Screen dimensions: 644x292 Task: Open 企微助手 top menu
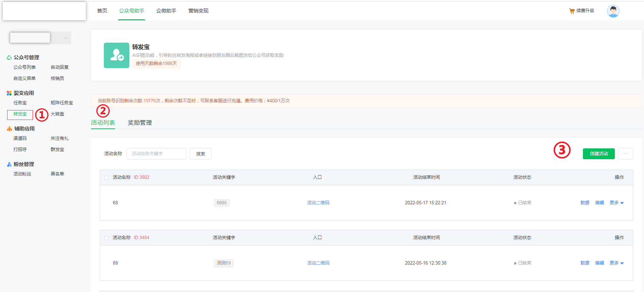pos(166,11)
